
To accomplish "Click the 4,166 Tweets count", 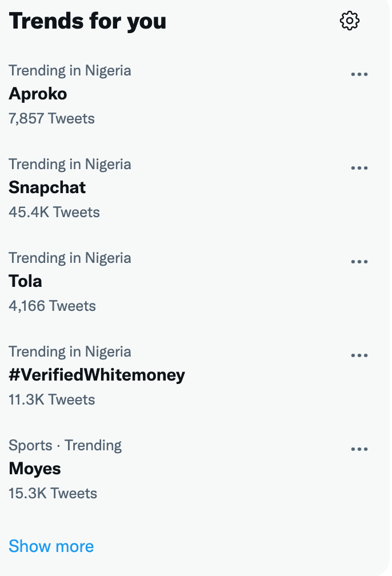I will click(x=52, y=306).
